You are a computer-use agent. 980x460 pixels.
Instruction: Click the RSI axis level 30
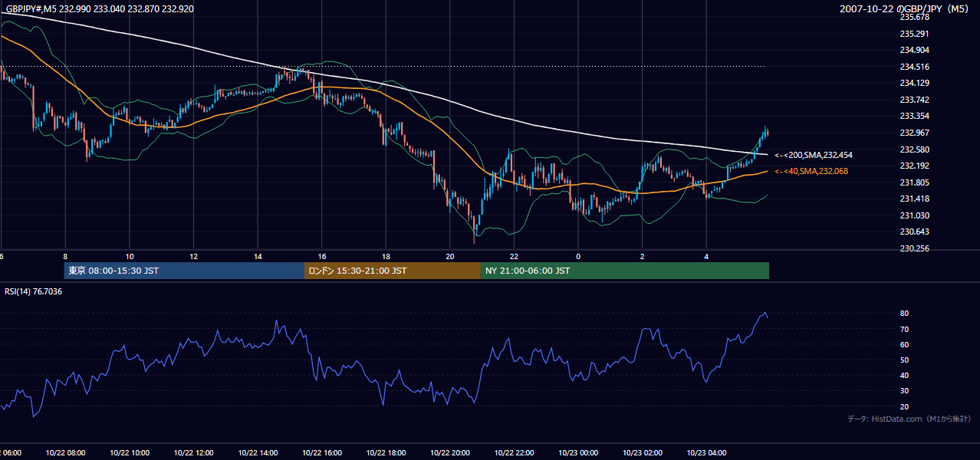coord(905,391)
